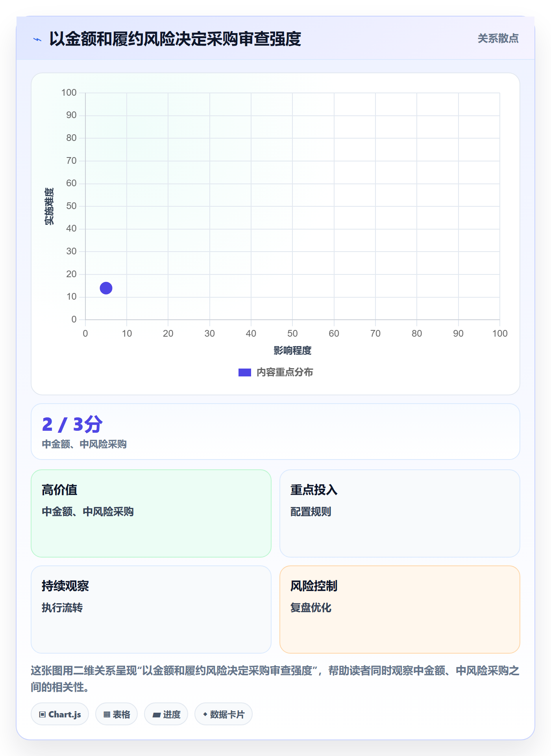This screenshot has width=551, height=756.
Task: Click the 2 / 3分 score value
Action: click(72, 424)
